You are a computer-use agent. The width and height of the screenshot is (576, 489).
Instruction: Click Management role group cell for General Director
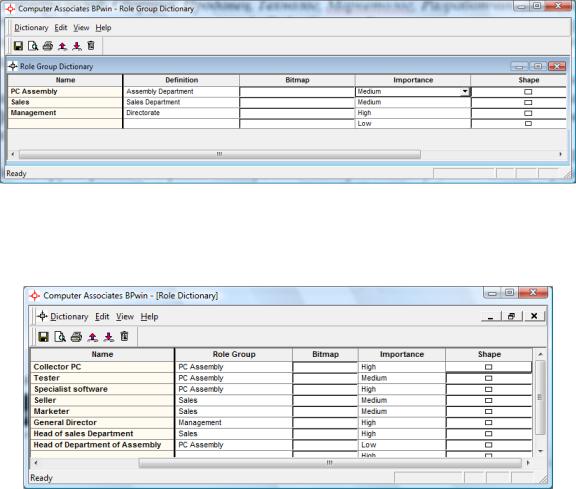point(234,423)
